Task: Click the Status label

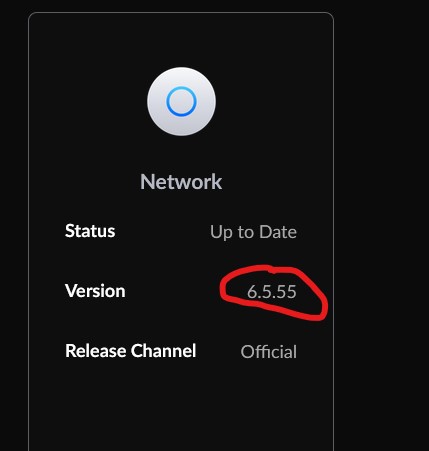Action: pos(90,231)
